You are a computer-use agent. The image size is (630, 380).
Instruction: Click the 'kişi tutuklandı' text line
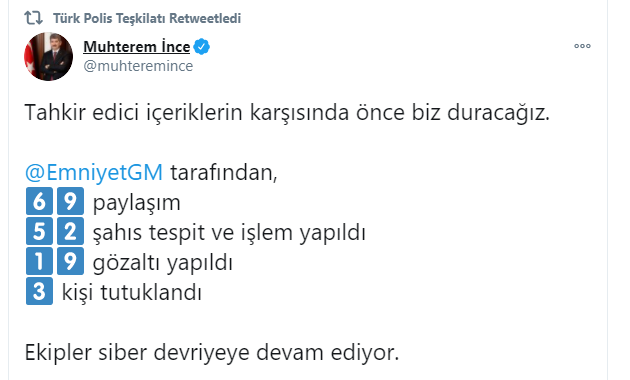[x=131, y=292]
